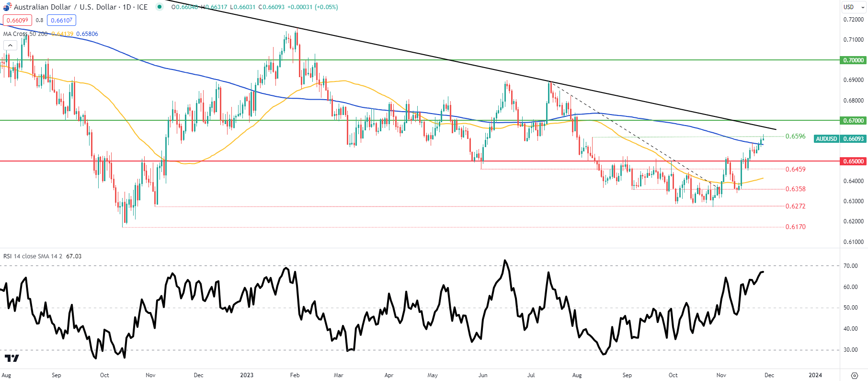
Task: Click the blue buy price 0.66107
Action: [61, 20]
